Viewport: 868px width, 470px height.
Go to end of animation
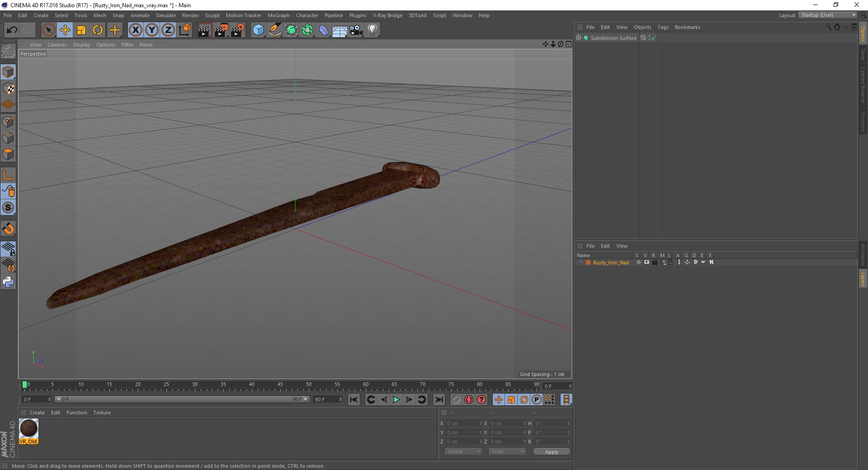coord(439,399)
